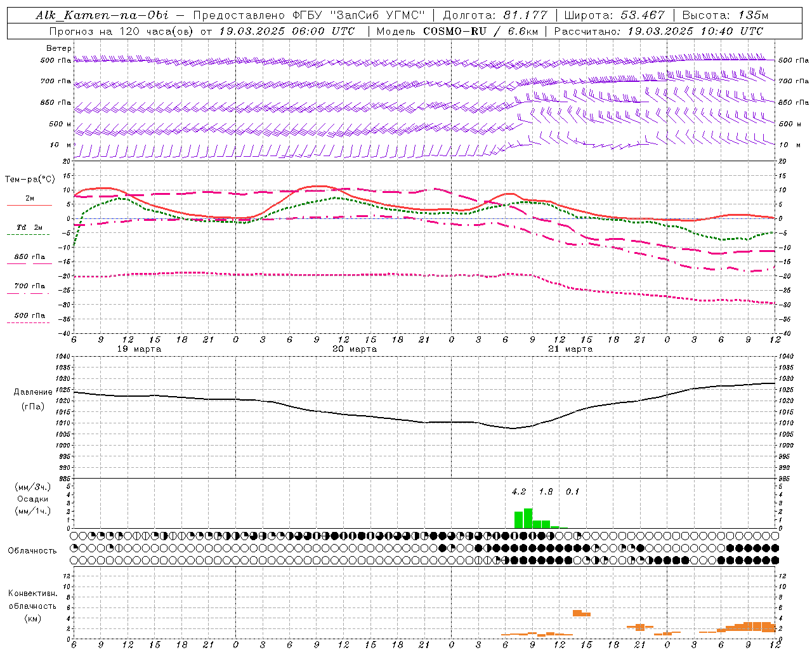Click the model name COSMO-RU / 6.6км

click(x=481, y=31)
